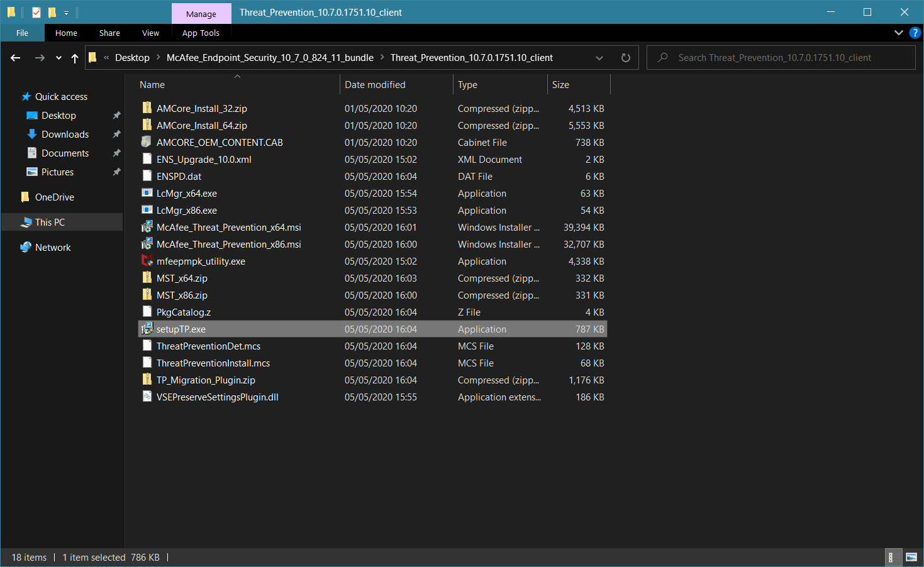Screen dimensions: 924x567
Task: Sort files by Date modified column
Action: point(375,85)
